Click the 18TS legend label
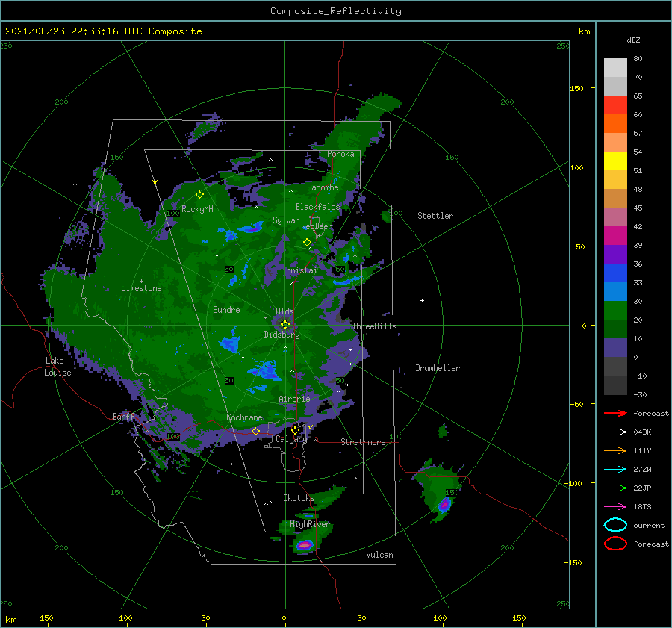The image size is (672, 628). (x=642, y=507)
